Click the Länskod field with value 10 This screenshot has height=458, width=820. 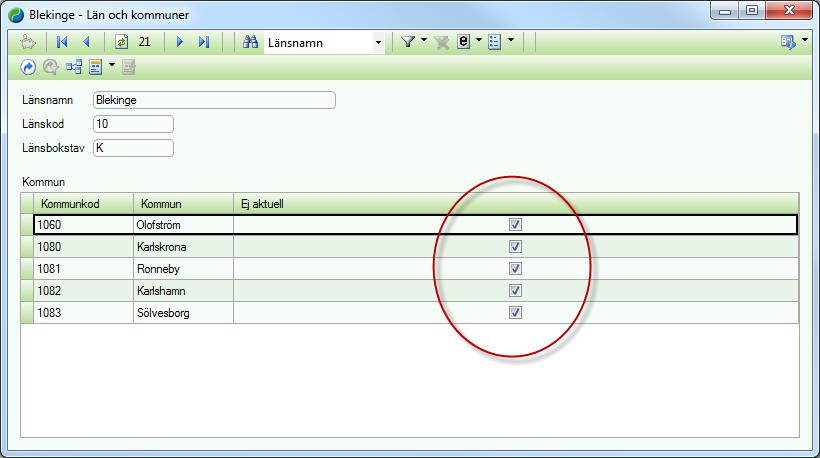(x=133, y=124)
